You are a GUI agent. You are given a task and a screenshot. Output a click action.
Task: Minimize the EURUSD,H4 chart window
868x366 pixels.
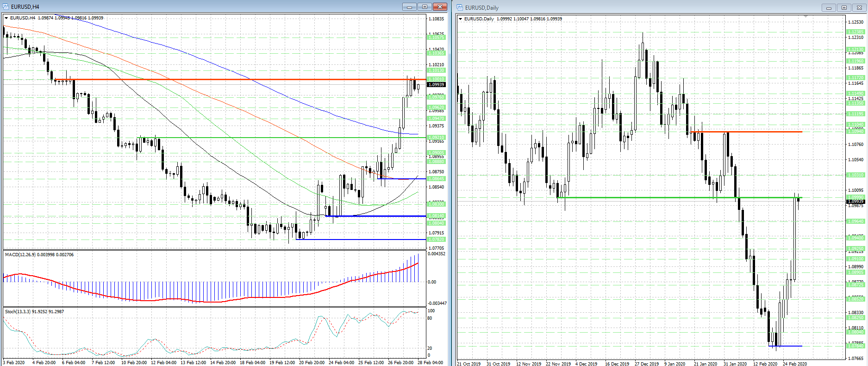[409, 6]
